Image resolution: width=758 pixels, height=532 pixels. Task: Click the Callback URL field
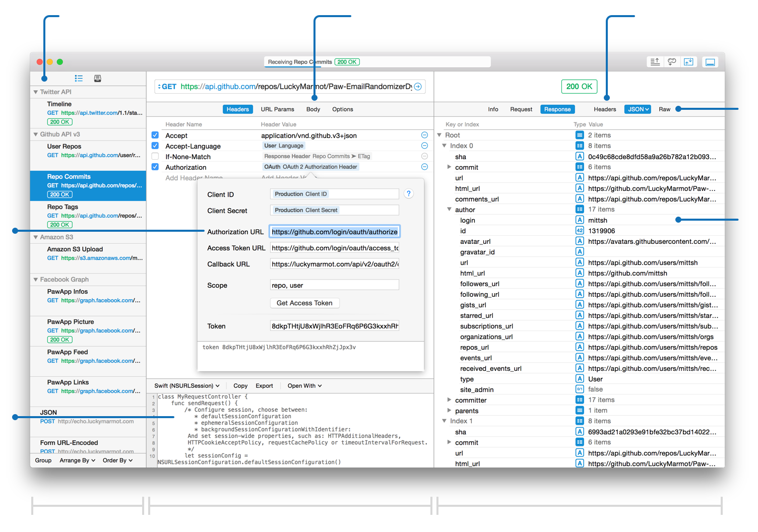coord(335,264)
